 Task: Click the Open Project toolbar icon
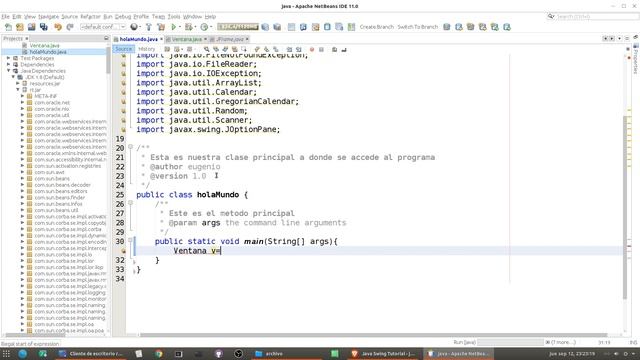(x=32, y=27)
